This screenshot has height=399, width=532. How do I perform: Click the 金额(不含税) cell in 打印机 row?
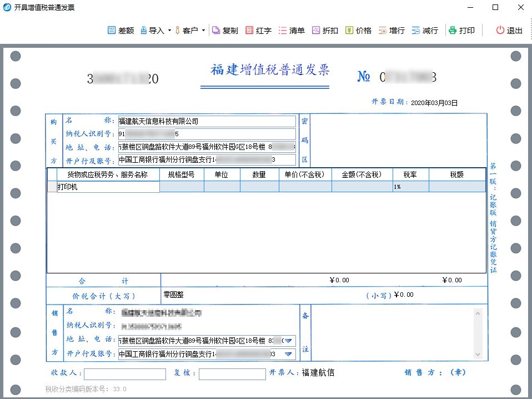(363, 186)
